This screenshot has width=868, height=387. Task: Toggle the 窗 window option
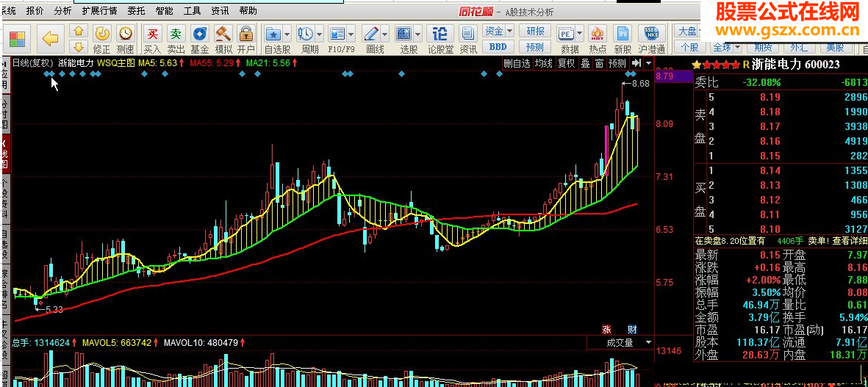point(599,63)
